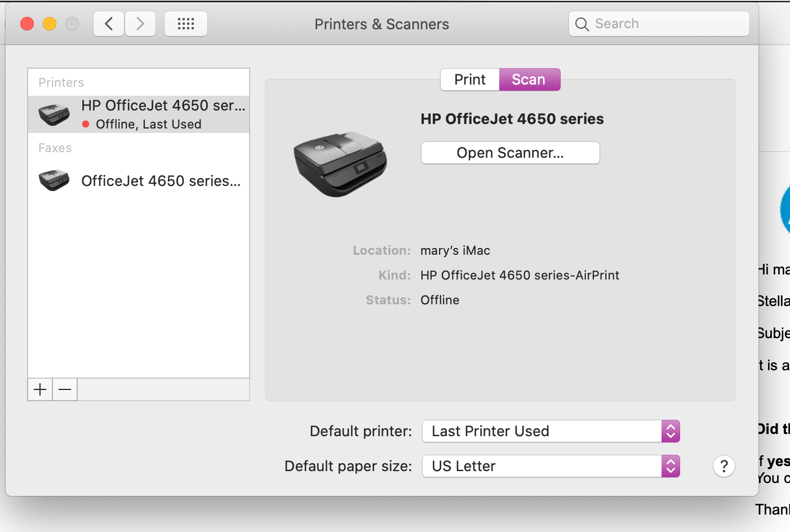Viewport: 790px width, 532px height.
Task: Click the 'Printers' section header
Action: coord(61,82)
